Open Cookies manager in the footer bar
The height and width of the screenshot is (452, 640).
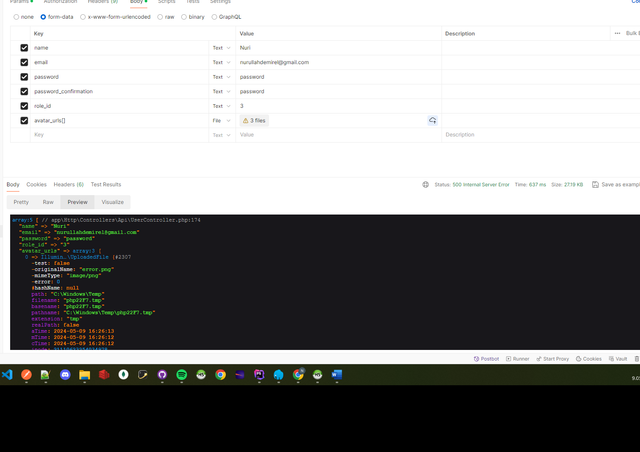(589, 359)
